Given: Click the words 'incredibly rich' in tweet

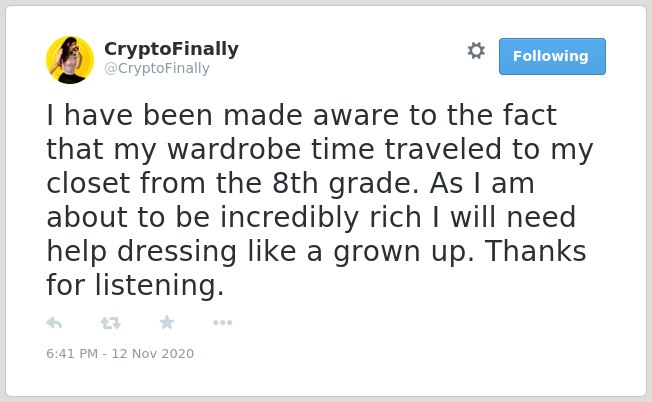Looking at the screenshot, I should (321, 218).
